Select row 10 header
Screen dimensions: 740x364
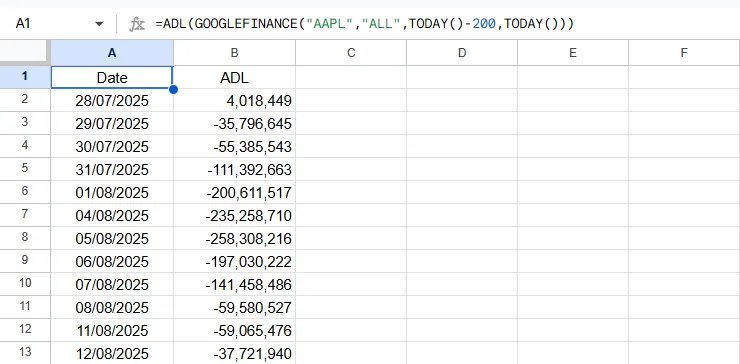pyautogui.click(x=25, y=284)
